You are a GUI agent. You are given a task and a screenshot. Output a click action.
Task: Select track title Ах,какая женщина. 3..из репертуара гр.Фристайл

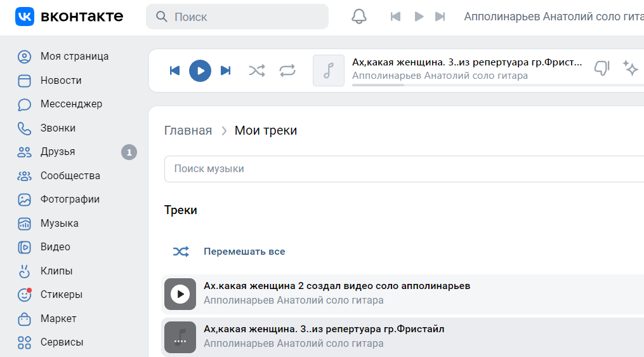324,329
